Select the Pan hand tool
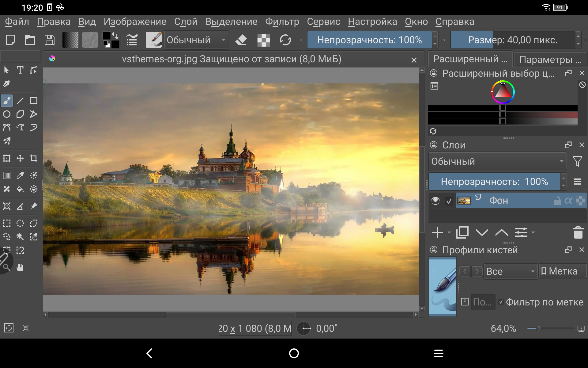This screenshot has height=368, width=588. (20, 267)
